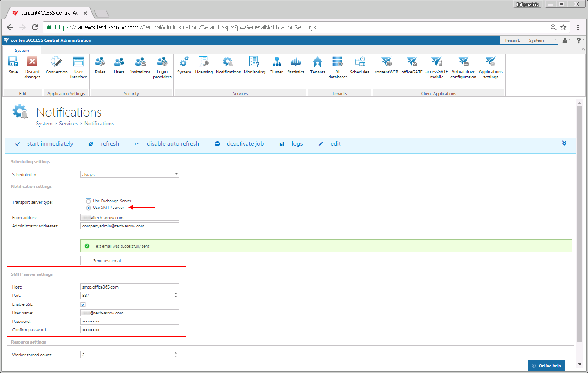Viewport: 588px width, 373px height.
Task: Click the Send test email button
Action: 107,261
